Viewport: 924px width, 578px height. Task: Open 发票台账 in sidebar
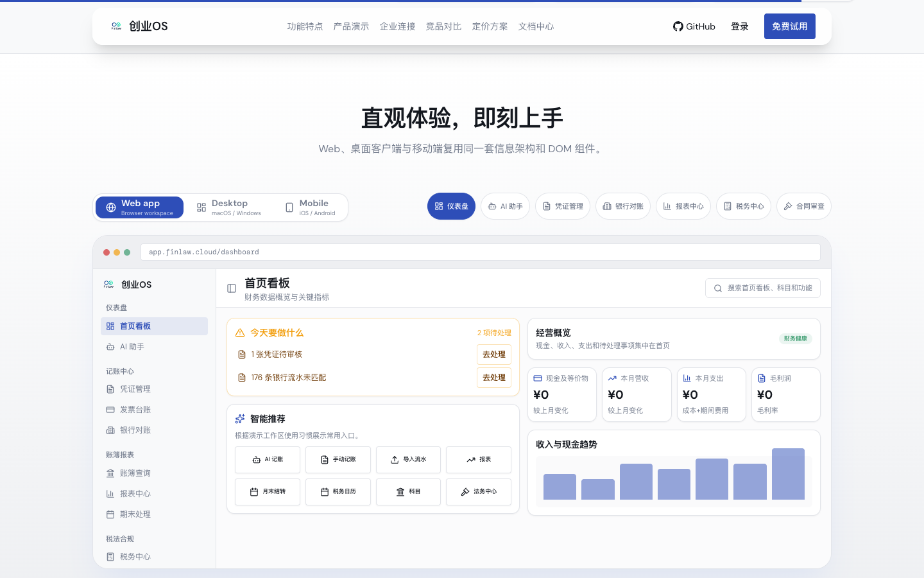point(154,410)
